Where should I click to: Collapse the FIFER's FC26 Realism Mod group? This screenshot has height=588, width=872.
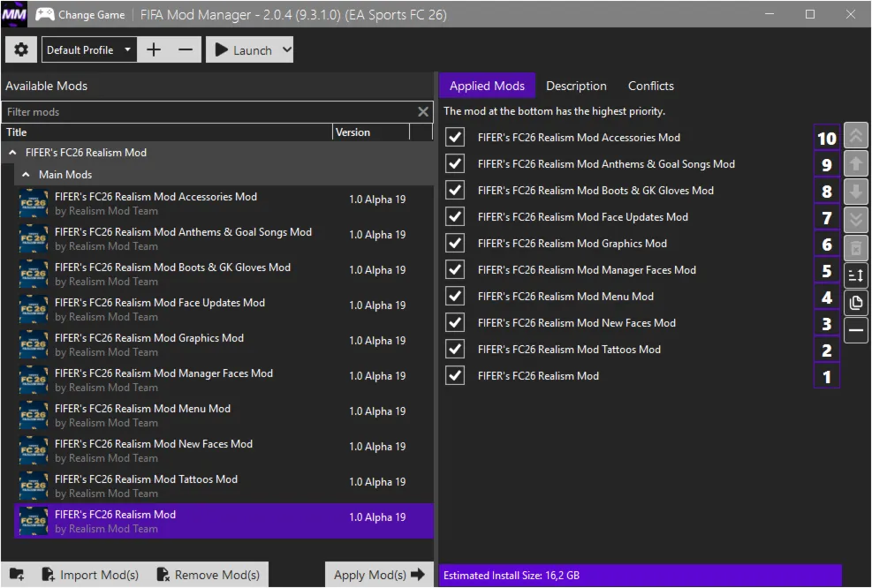(12, 152)
